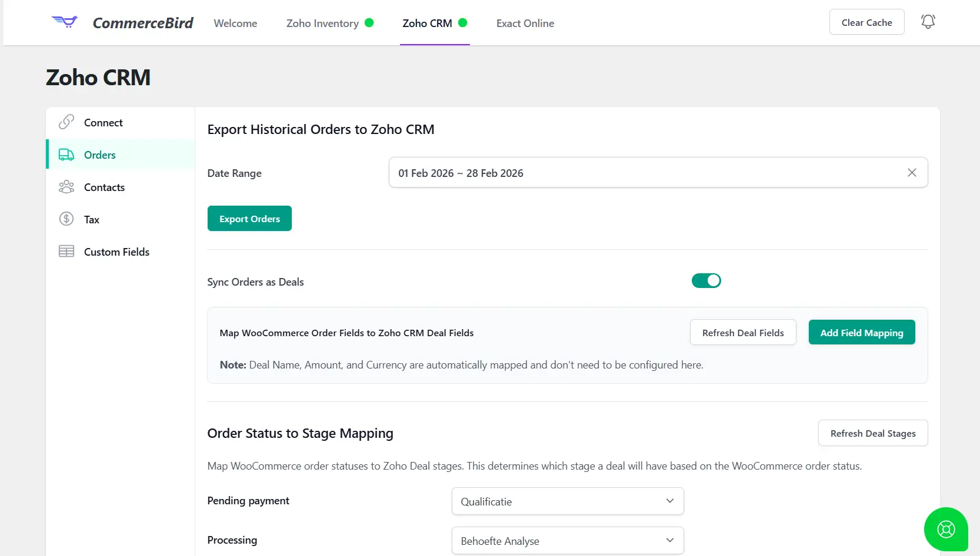Click the Refresh Deal Stages button
The image size is (980, 556).
coord(873,433)
